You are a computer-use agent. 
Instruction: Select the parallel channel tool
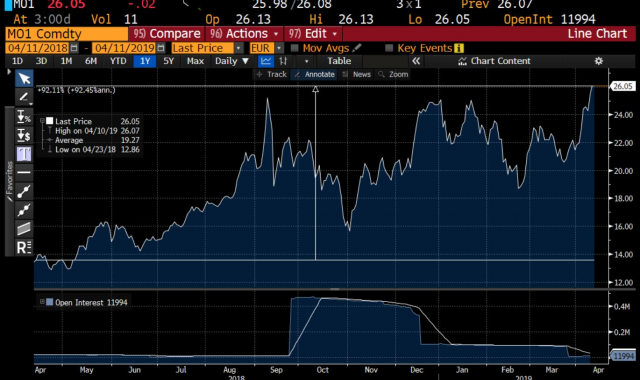24,229
